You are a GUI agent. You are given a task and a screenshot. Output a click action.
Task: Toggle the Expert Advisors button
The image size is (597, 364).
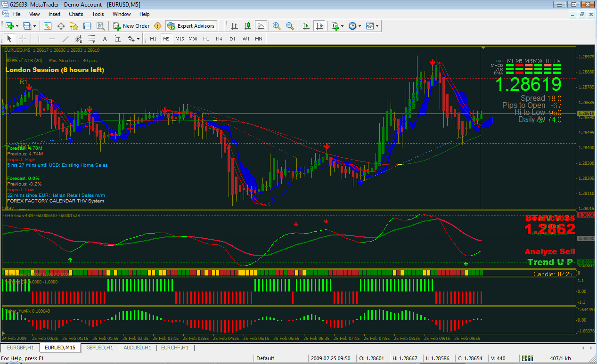pos(191,26)
